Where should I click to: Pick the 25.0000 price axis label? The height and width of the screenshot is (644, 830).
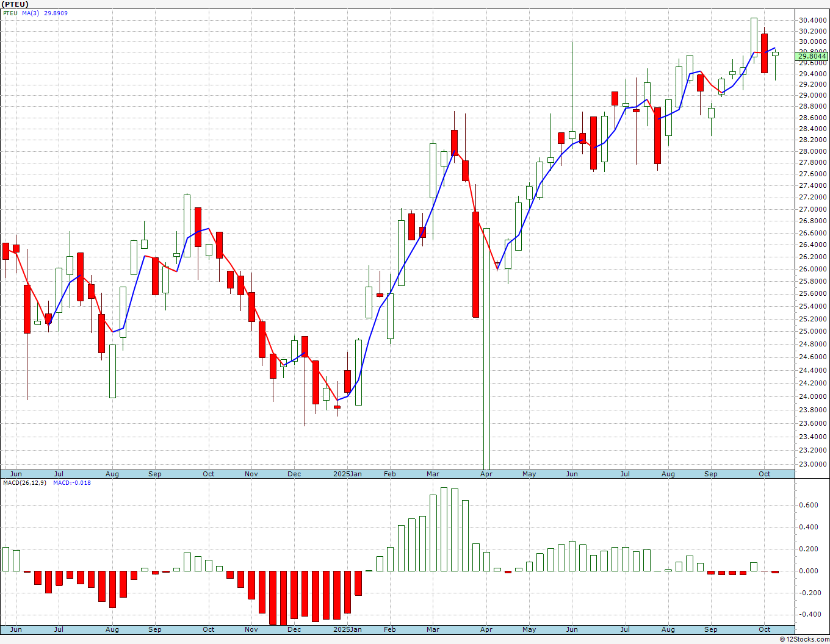[x=812, y=331]
